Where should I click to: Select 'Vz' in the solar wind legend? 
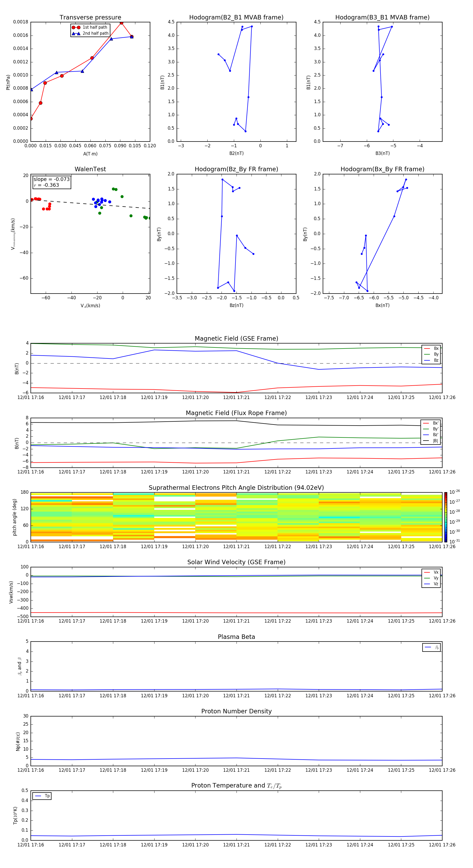click(431, 584)
